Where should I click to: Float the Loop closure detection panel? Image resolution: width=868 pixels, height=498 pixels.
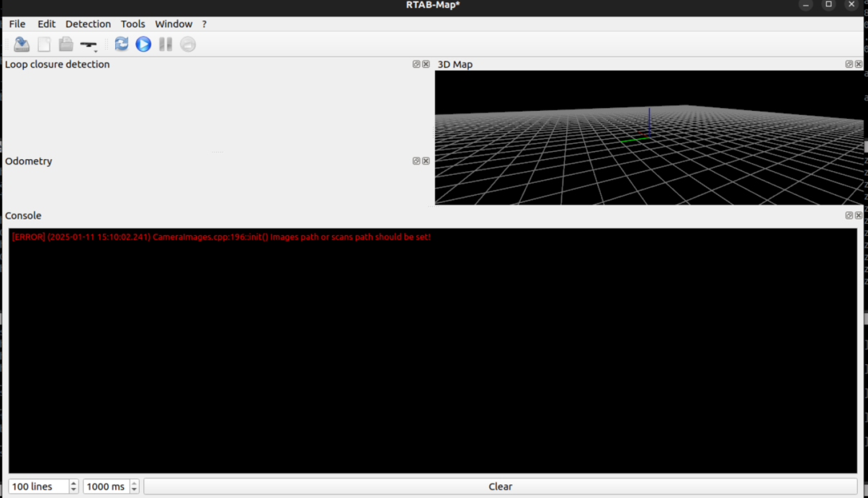pyautogui.click(x=416, y=64)
